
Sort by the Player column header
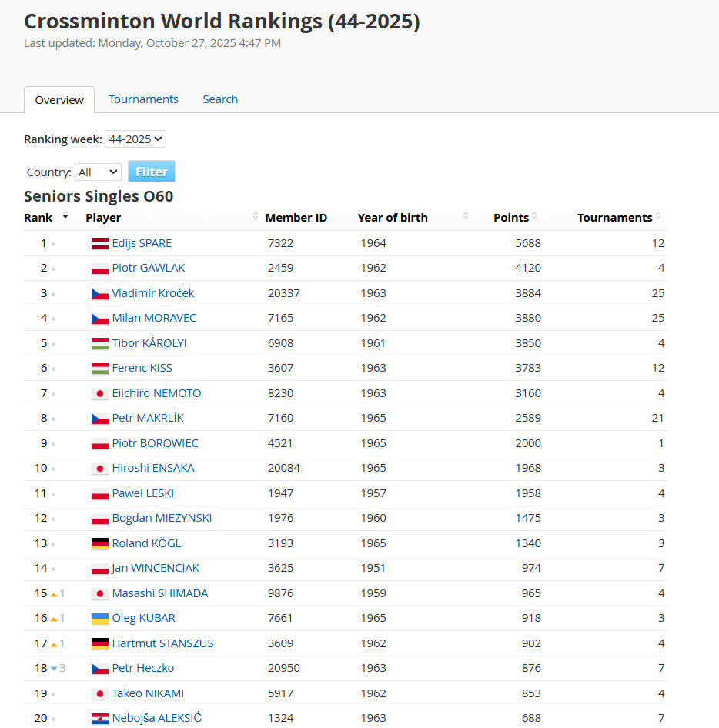(x=103, y=218)
